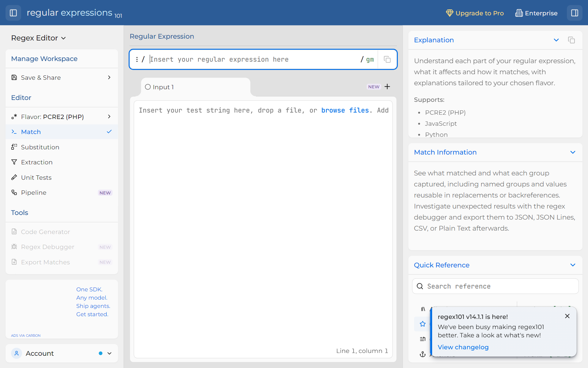This screenshot has height=368, width=588.
Task: Open Unit Tests
Action: coord(62,178)
